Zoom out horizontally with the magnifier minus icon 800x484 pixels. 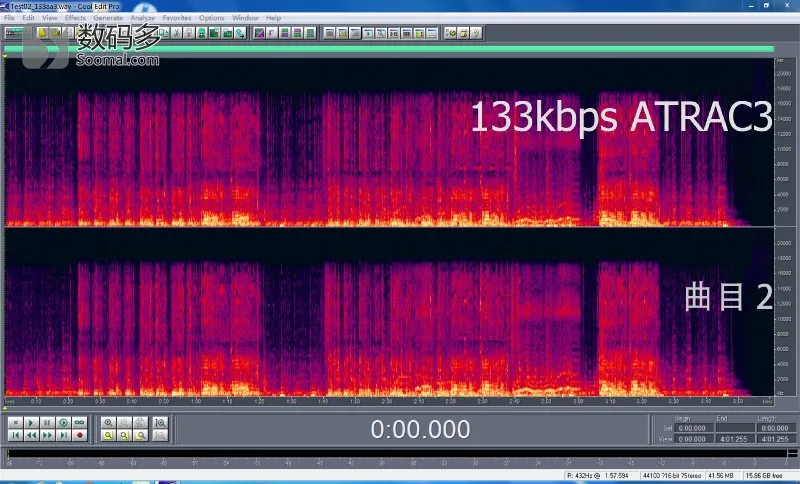(124, 423)
